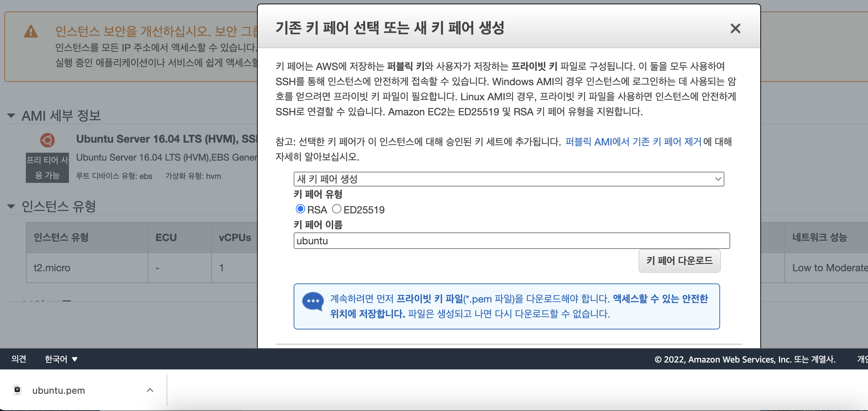Image resolution: width=868 pixels, height=411 pixels.
Task: Select the ED25519 key pair type
Action: click(336, 209)
